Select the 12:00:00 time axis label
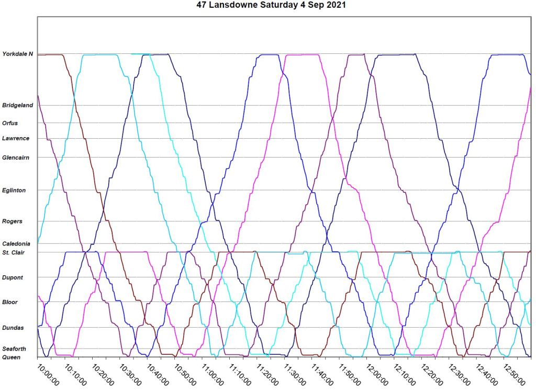The width and height of the screenshot is (536, 392). pyautogui.click(x=376, y=372)
